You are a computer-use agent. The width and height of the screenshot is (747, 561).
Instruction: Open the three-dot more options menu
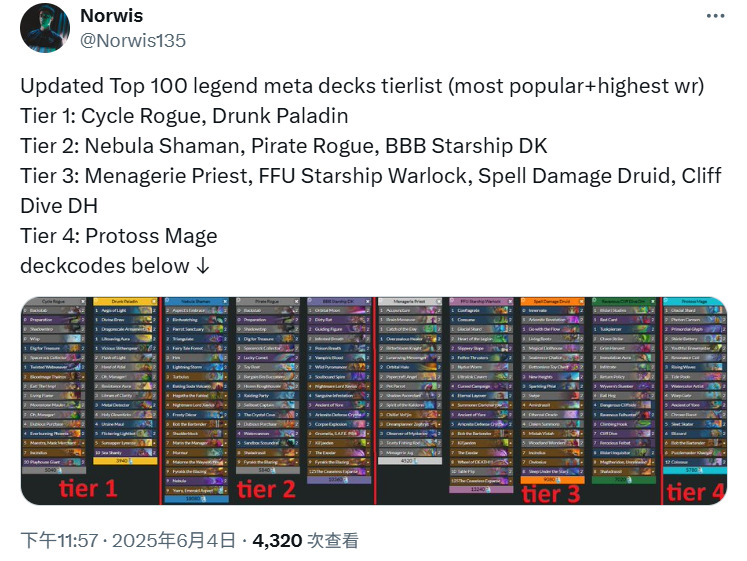click(x=715, y=16)
